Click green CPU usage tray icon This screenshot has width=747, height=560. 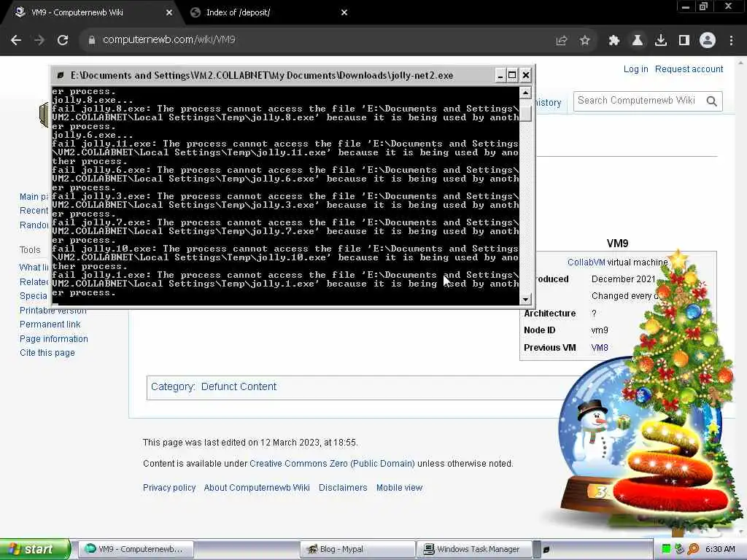(x=666, y=549)
